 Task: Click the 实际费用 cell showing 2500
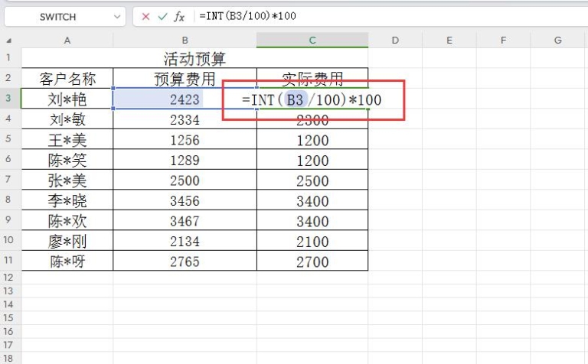[312, 180]
